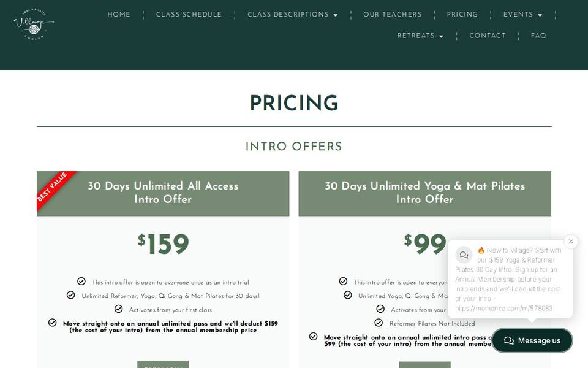Open the Message us chat button
Screen dimensions: 588x368
click(532, 340)
